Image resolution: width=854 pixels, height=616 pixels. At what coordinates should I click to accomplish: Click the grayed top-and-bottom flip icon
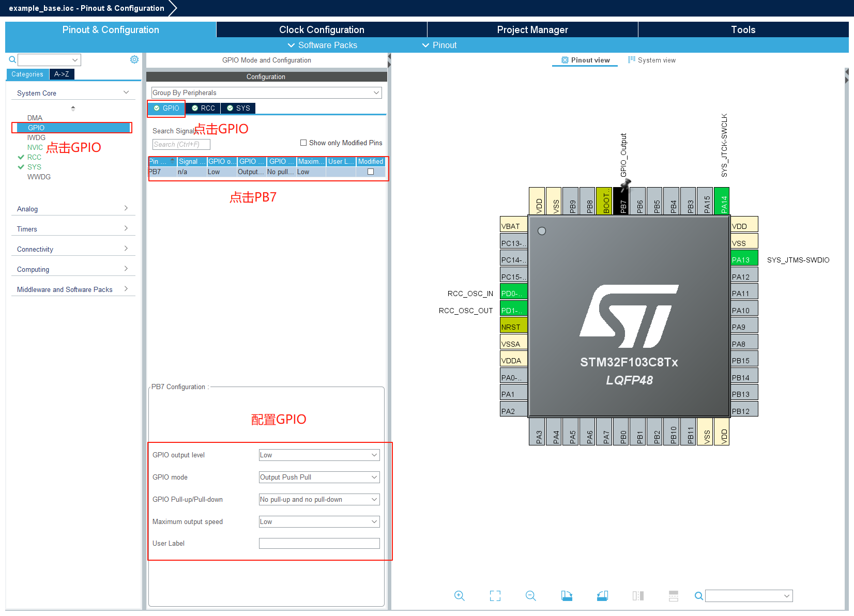tap(674, 596)
